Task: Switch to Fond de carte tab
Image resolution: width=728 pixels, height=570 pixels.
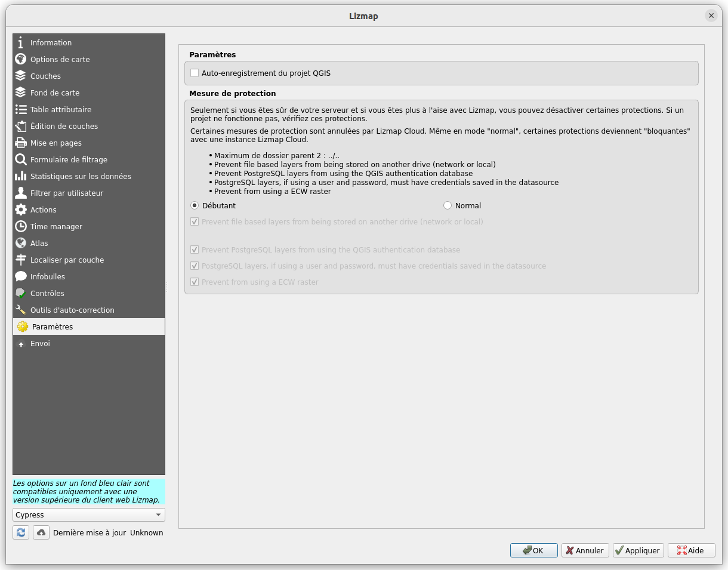Action: tap(89, 93)
